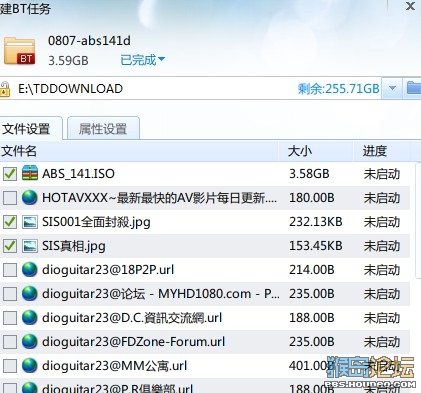Click the 3.59GB total size text
The image size is (421, 393).
point(68,61)
